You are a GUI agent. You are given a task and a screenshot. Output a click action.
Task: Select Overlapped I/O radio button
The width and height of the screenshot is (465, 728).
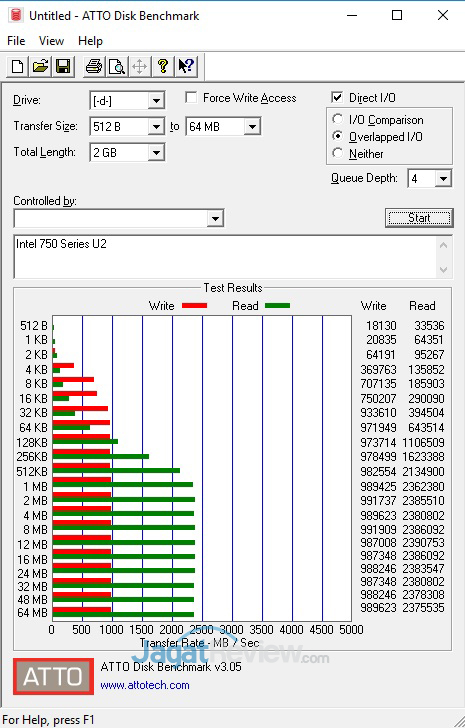coord(338,136)
